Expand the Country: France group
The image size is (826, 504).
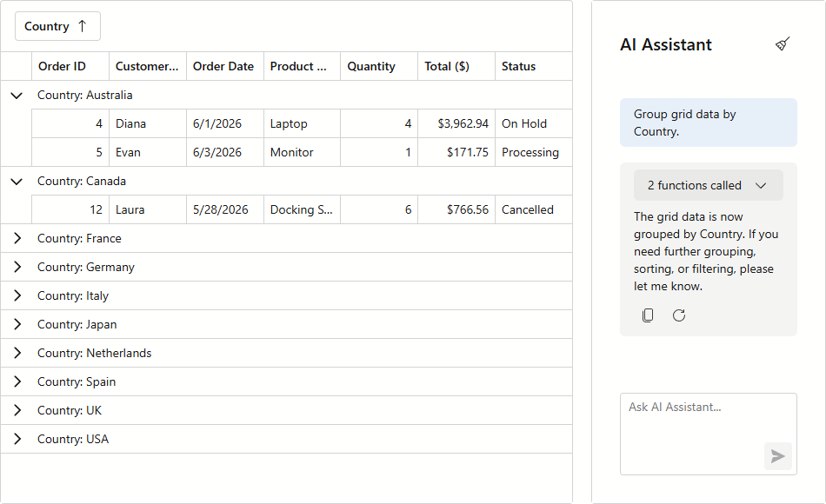[x=17, y=239]
